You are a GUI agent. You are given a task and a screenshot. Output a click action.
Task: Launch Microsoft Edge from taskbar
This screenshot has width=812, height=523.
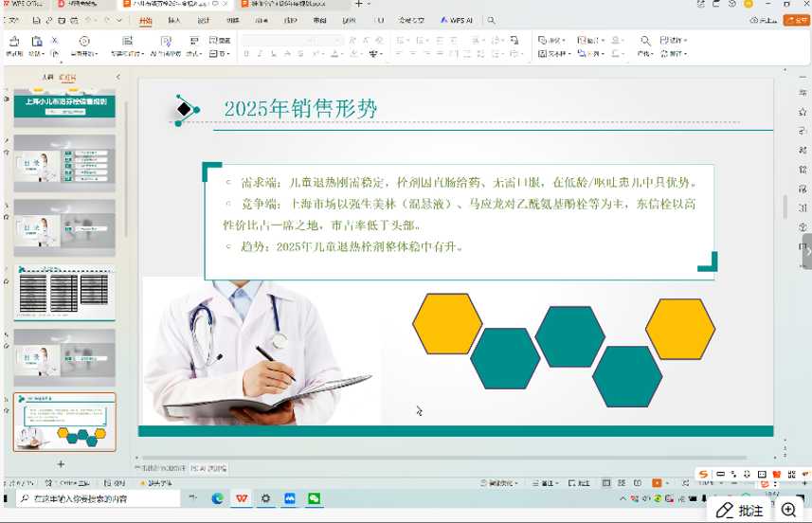[x=218, y=498]
